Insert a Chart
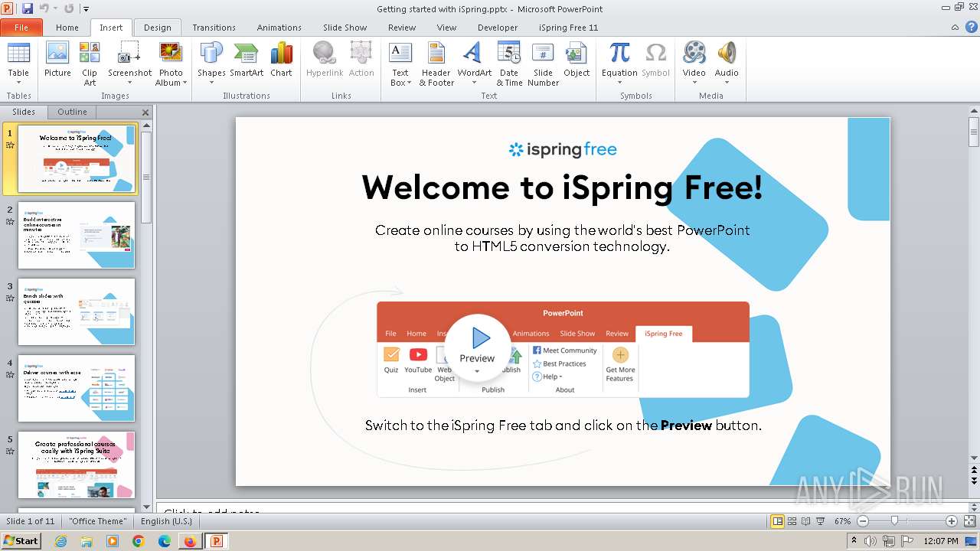Image resolution: width=980 pixels, height=551 pixels. pyautogui.click(x=281, y=60)
